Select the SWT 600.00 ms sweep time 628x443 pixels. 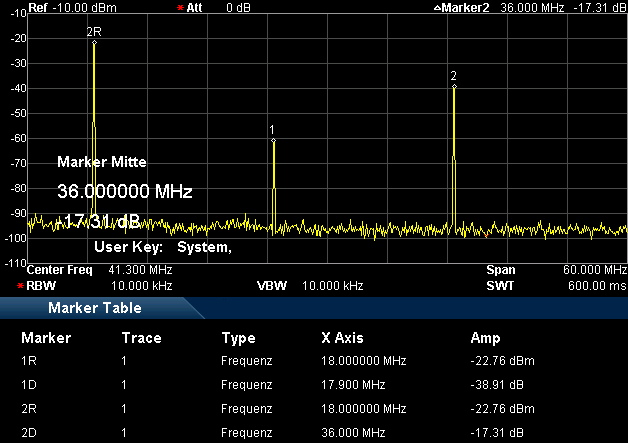click(x=555, y=285)
